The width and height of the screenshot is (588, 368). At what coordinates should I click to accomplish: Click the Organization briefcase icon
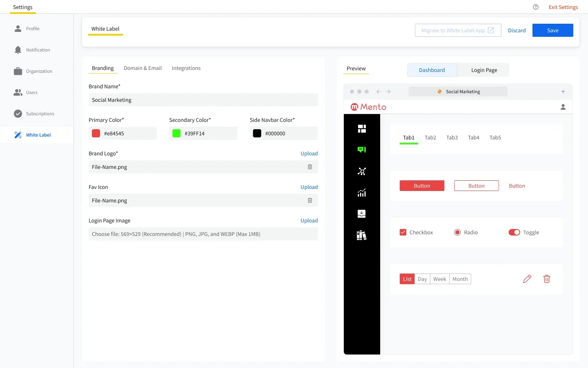(18, 71)
